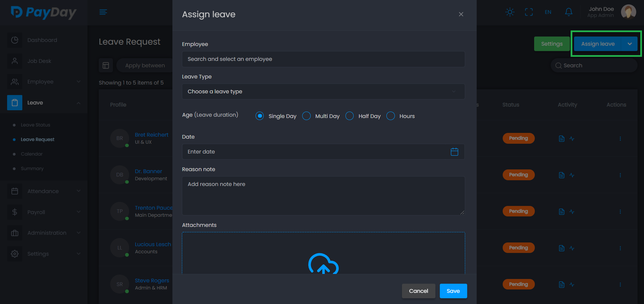Screen dimensions: 644x304
Task: Expand the Payroll sidebar menu
Action: (44, 212)
